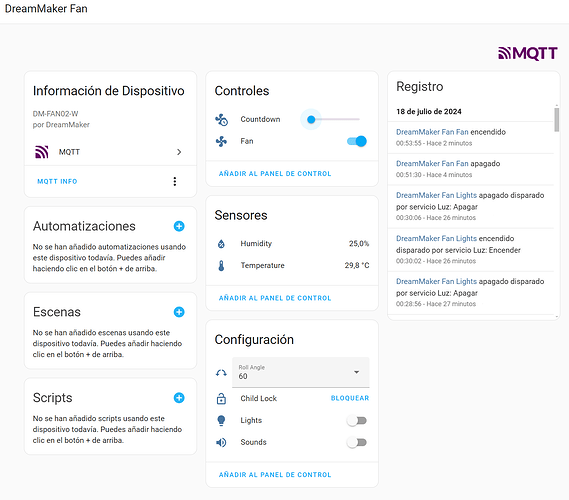Open the DreamMaker Fan Fan encendido link
Screen dimensions: 569x500
point(432,132)
